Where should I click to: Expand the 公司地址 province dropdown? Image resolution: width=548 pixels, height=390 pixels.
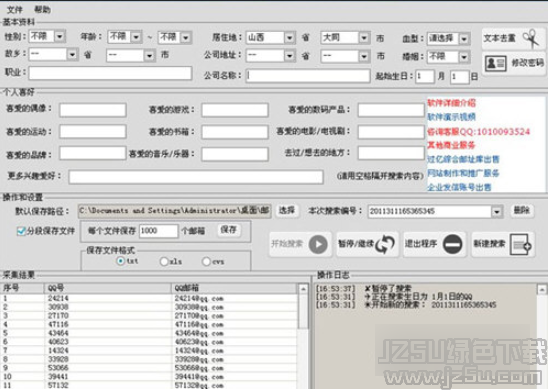click(x=289, y=56)
